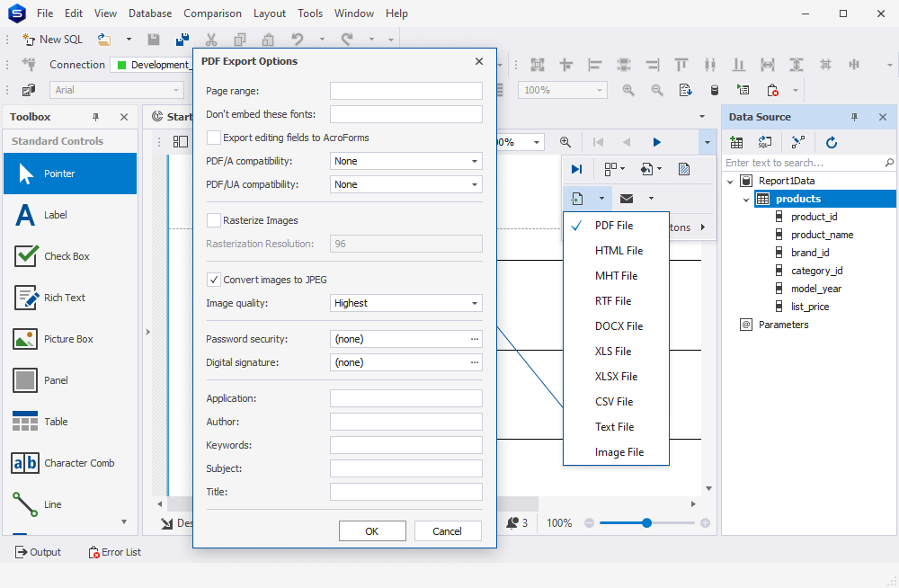Click the SQL query icon in Data Source
Image resolution: width=899 pixels, height=588 pixels.
coord(765,142)
